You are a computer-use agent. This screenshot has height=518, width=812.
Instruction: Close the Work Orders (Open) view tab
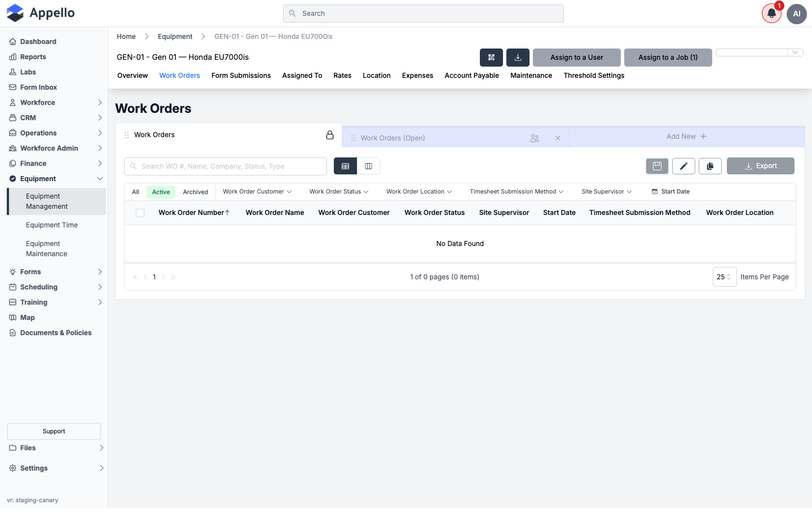point(558,138)
